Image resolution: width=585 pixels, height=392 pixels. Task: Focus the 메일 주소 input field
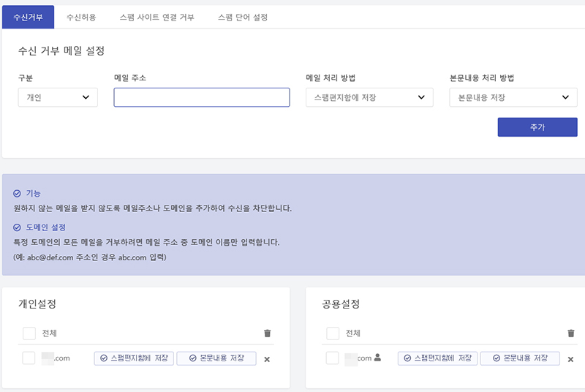tap(202, 97)
